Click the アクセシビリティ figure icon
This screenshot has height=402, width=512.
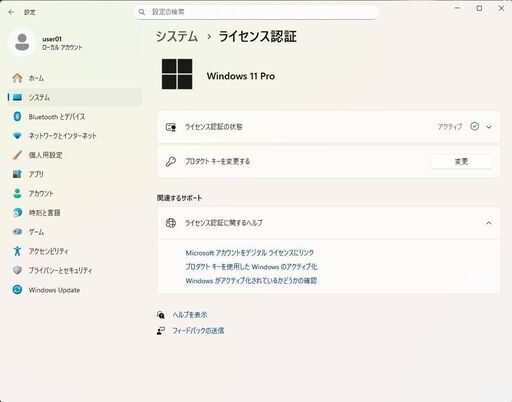[x=17, y=251]
